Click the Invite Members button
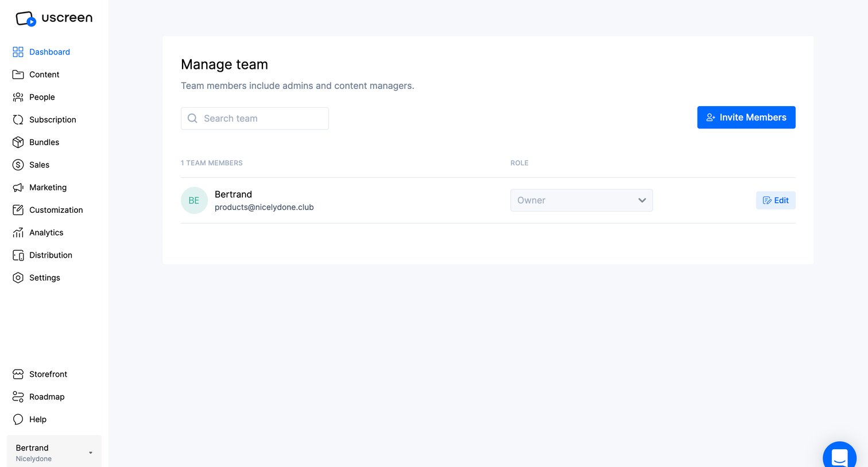The width and height of the screenshot is (868, 467). (746, 118)
